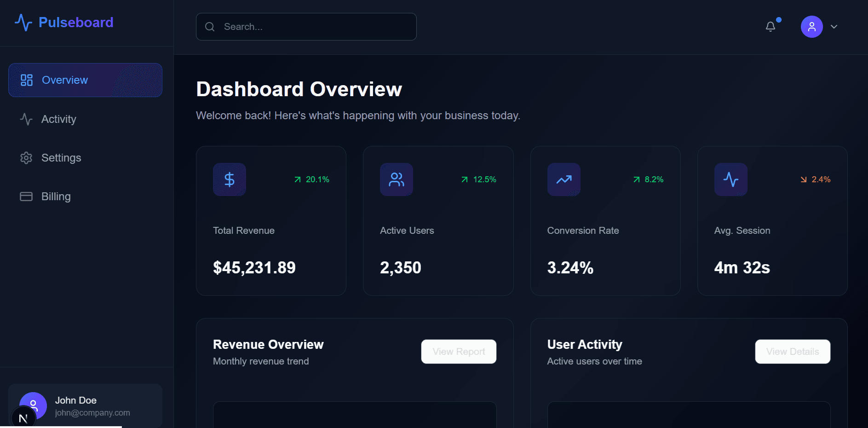The height and width of the screenshot is (428, 868).
Task: Click the dollar icon on Total Revenue card
Action: 229,179
